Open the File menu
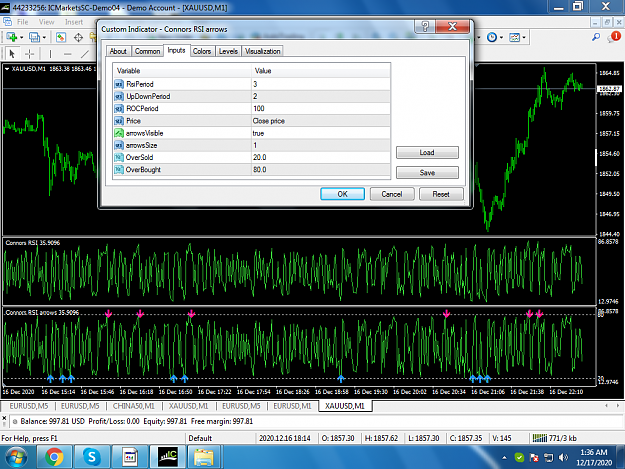 click(x=22, y=22)
